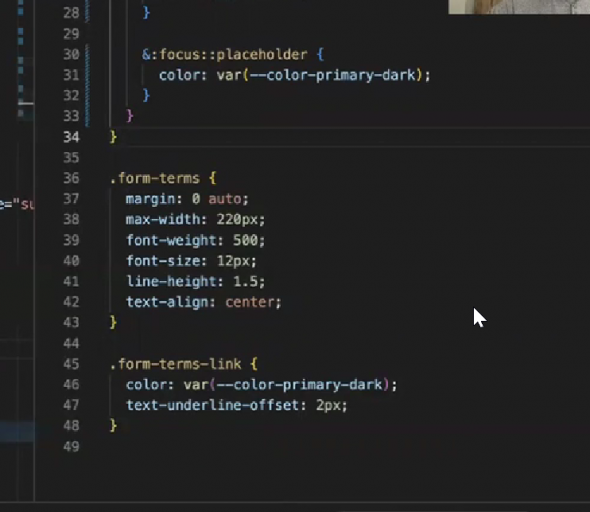Click line number 45 in the gutter
Screen dimensions: 590x512
(71, 364)
